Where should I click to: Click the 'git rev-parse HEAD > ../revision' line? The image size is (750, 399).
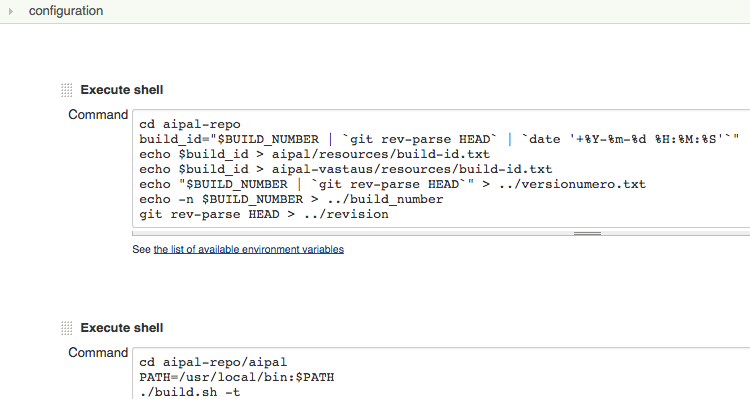click(264, 214)
